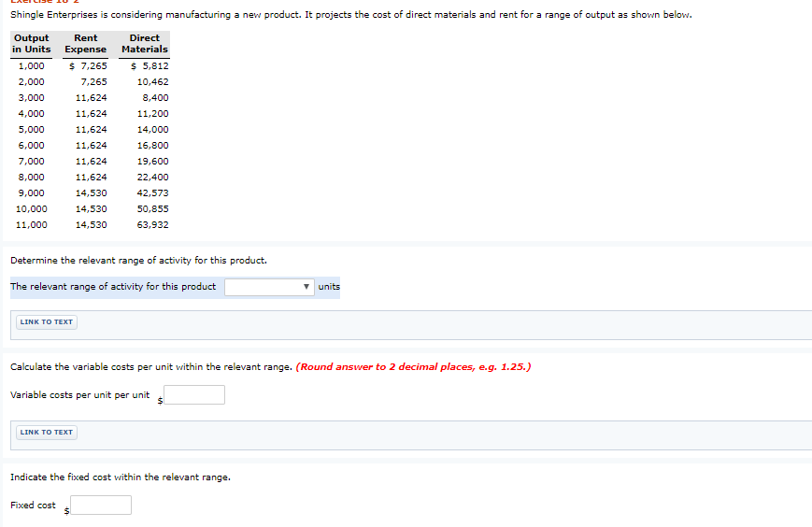Click rent expense $ 7,265 in 1,000 row
Image resolution: width=812 pixels, height=527 pixels.
88,66
